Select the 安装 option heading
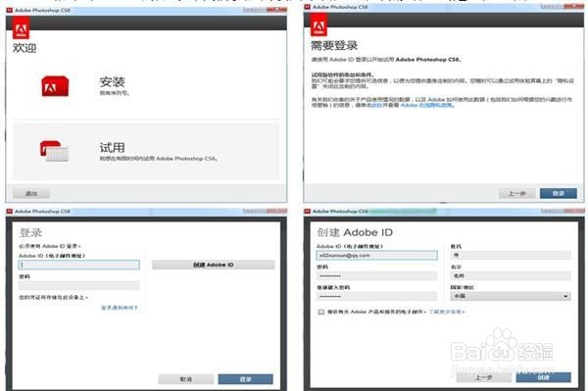The width and height of the screenshot is (588, 391). tap(112, 81)
